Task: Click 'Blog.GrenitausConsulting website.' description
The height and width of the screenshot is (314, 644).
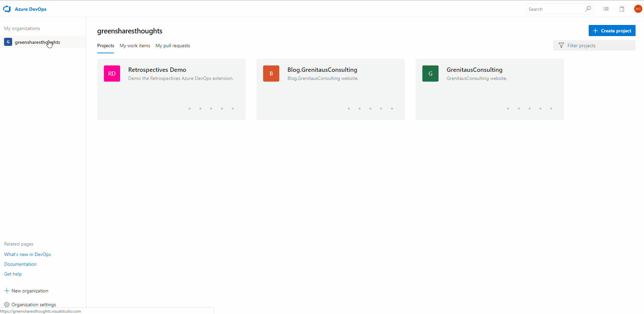Action: [x=323, y=78]
